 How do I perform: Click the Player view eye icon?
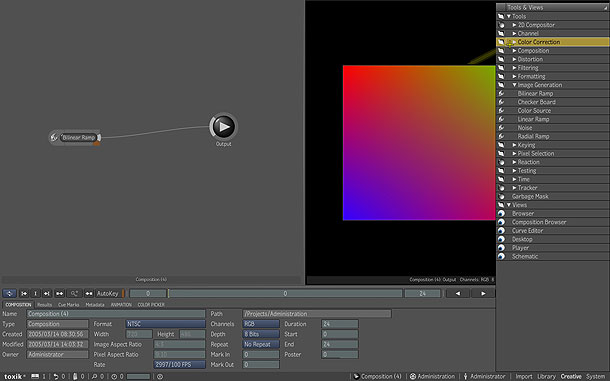(x=501, y=248)
